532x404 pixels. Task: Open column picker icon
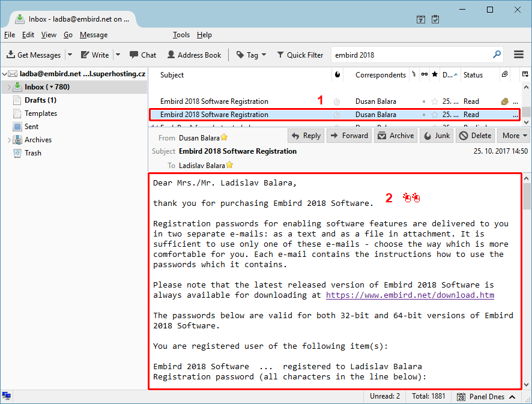point(525,74)
